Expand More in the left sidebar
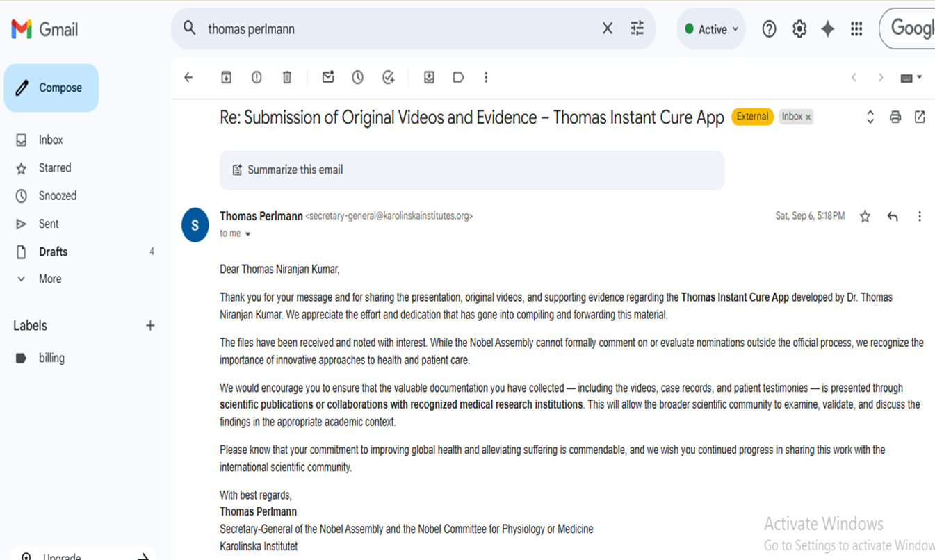 point(50,279)
